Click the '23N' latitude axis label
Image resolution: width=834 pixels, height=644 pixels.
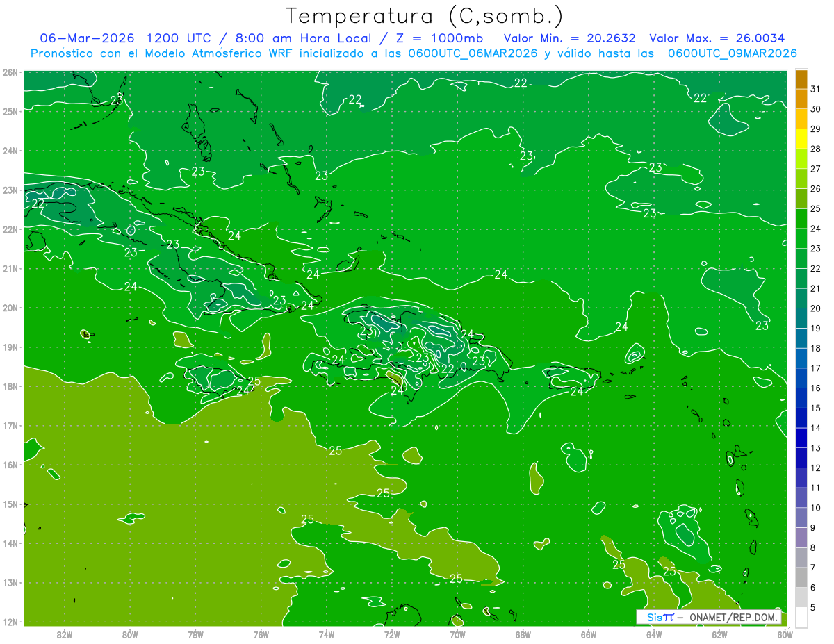10,190
